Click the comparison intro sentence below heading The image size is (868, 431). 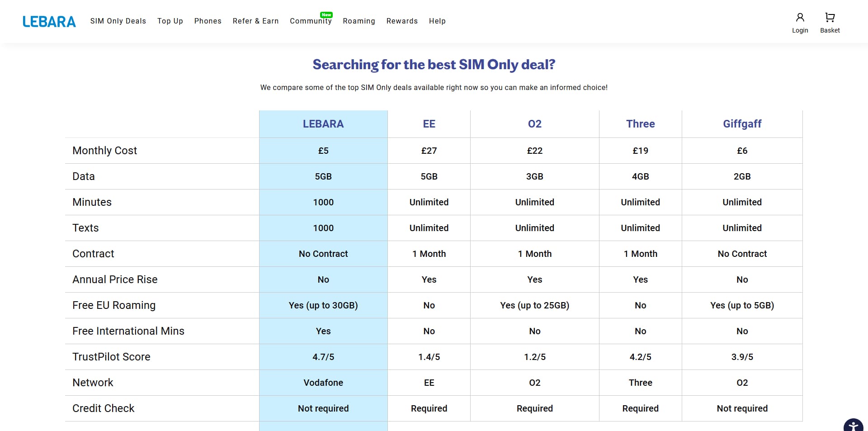coord(434,87)
